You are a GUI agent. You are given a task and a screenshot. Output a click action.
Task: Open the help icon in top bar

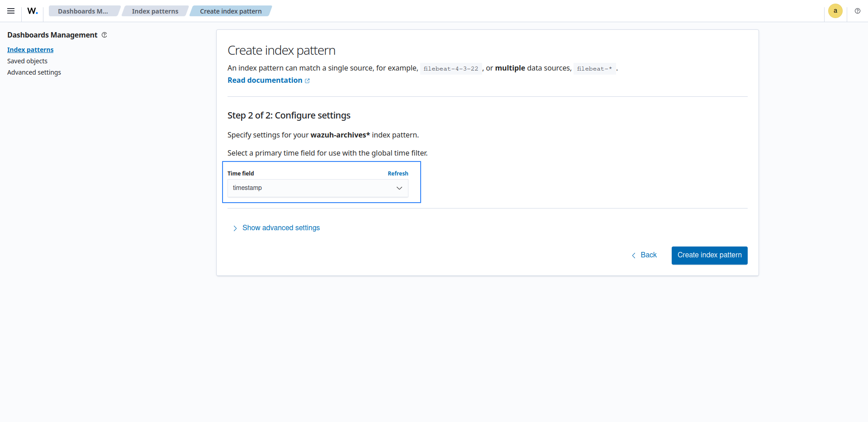click(857, 11)
